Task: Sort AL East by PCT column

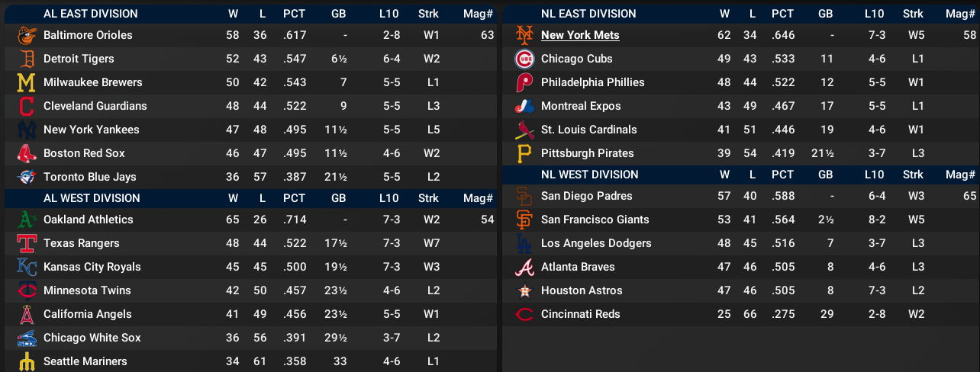Action: [x=294, y=14]
